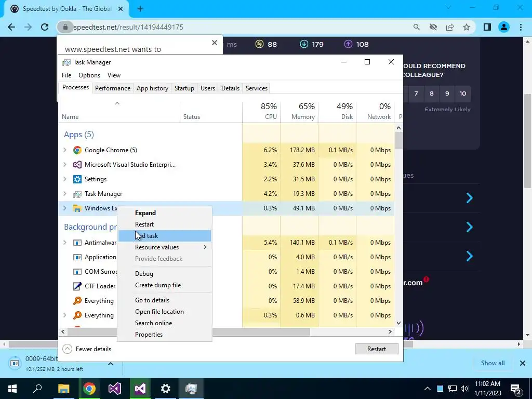Open a new Chrome tab

click(140, 9)
